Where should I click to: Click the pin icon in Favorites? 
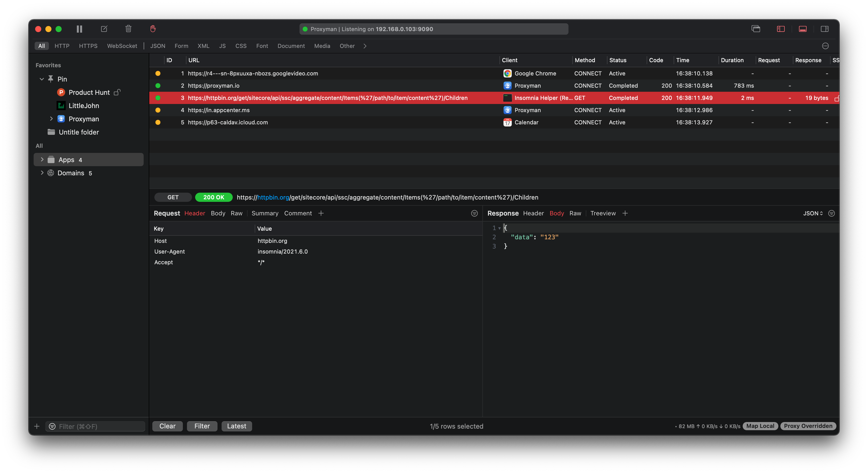pos(50,79)
